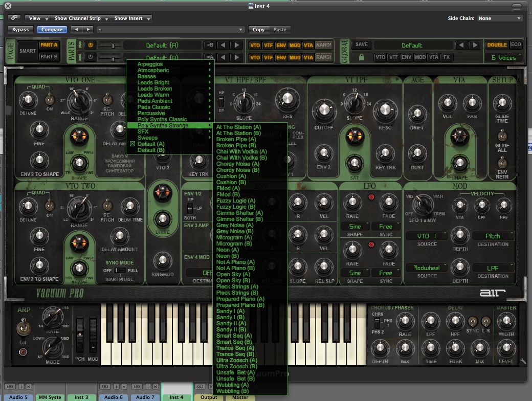Toggle the Glide All switch
Image resolution: width=532 pixels, height=401 pixels.
[x=502, y=136]
